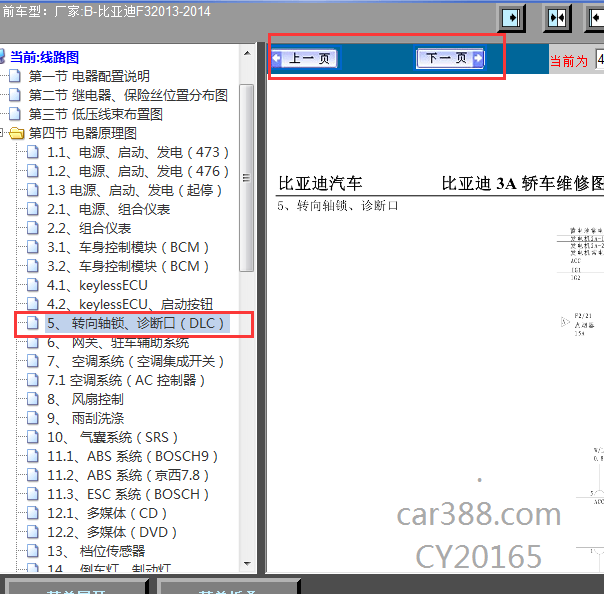Click folder icon of 第四节 电器原理图
This screenshot has width=604, height=594.
coord(16,133)
